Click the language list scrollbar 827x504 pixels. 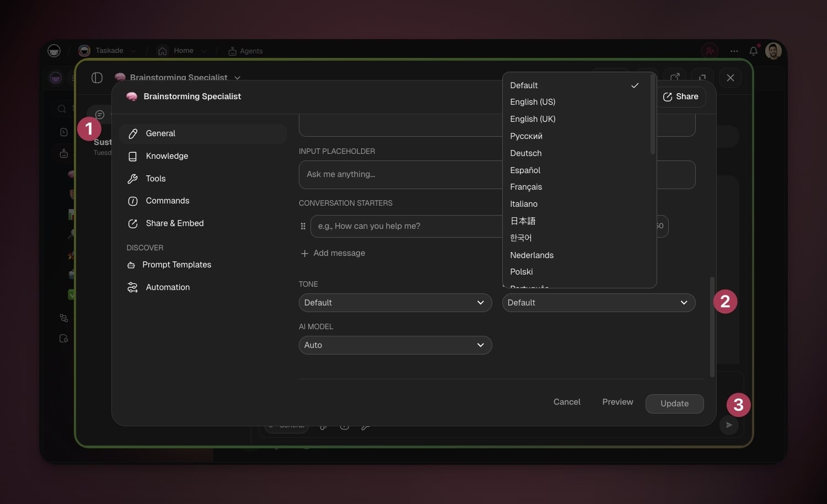pos(653,116)
